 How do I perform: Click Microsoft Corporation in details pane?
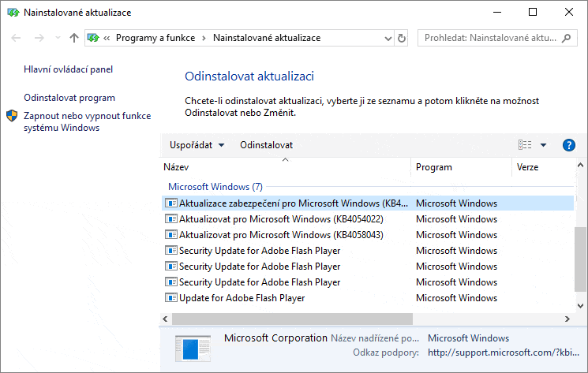[x=275, y=338]
